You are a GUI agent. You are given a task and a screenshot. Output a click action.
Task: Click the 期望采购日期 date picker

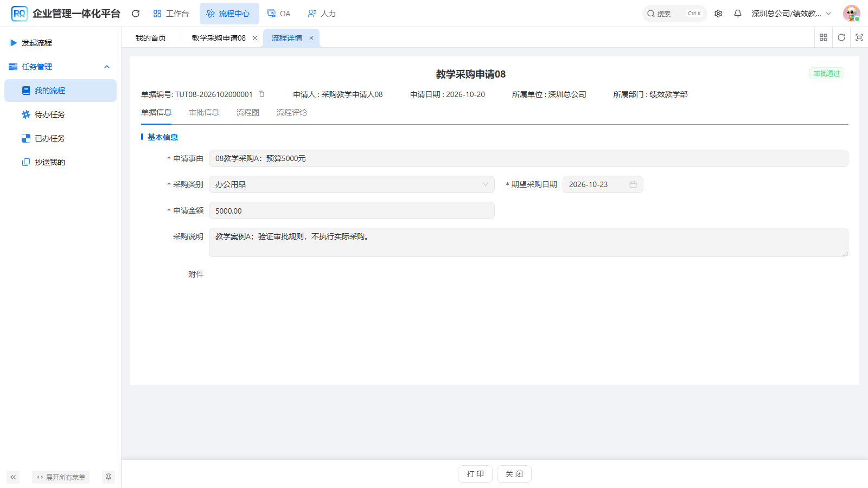point(603,184)
